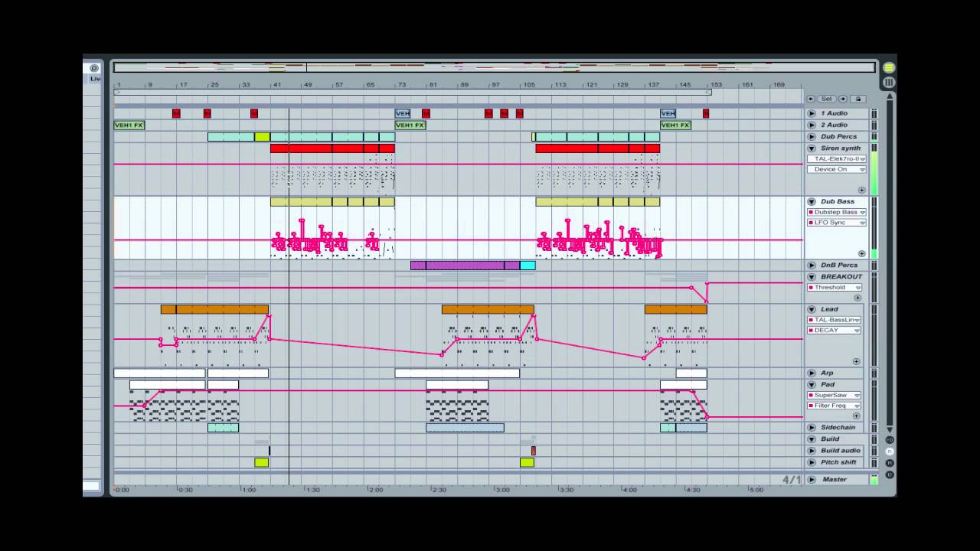Image resolution: width=980 pixels, height=551 pixels.
Task: Jump to previous locator arrow
Action: [812, 99]
